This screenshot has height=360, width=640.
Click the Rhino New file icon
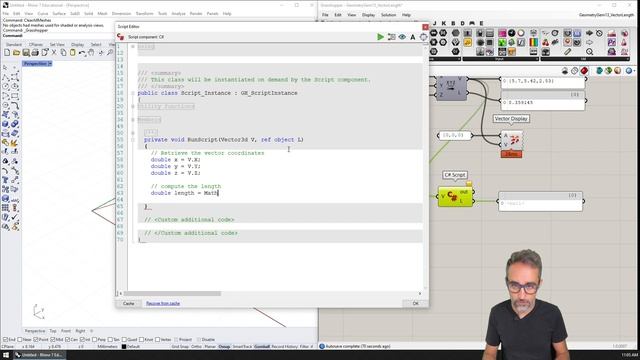click(x=7, y=53)
